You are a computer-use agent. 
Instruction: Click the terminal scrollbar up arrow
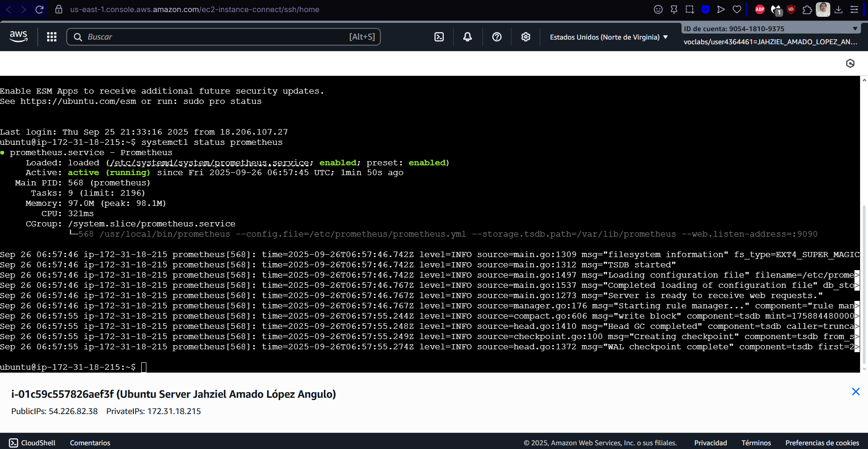[x=864, y=80]
